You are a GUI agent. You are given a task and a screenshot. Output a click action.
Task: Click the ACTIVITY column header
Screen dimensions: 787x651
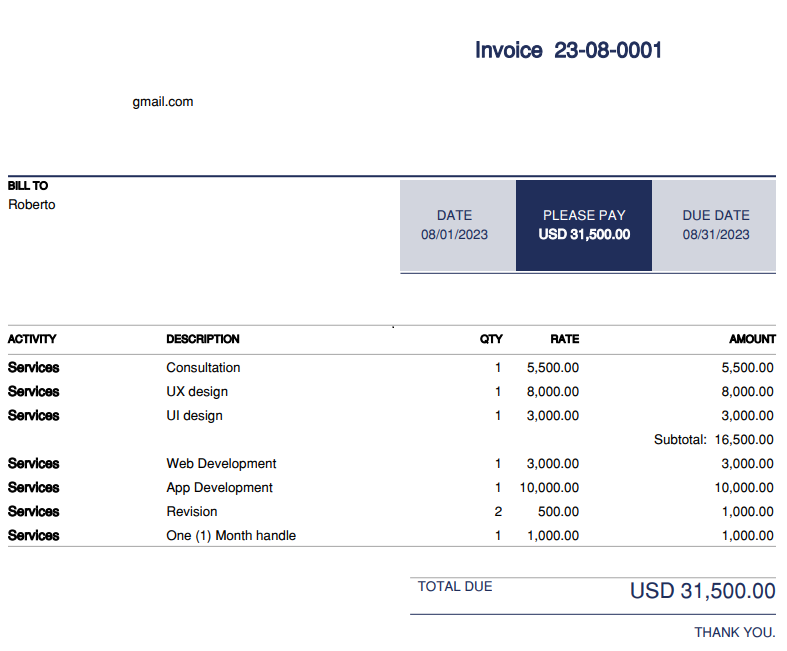(32, 339)
